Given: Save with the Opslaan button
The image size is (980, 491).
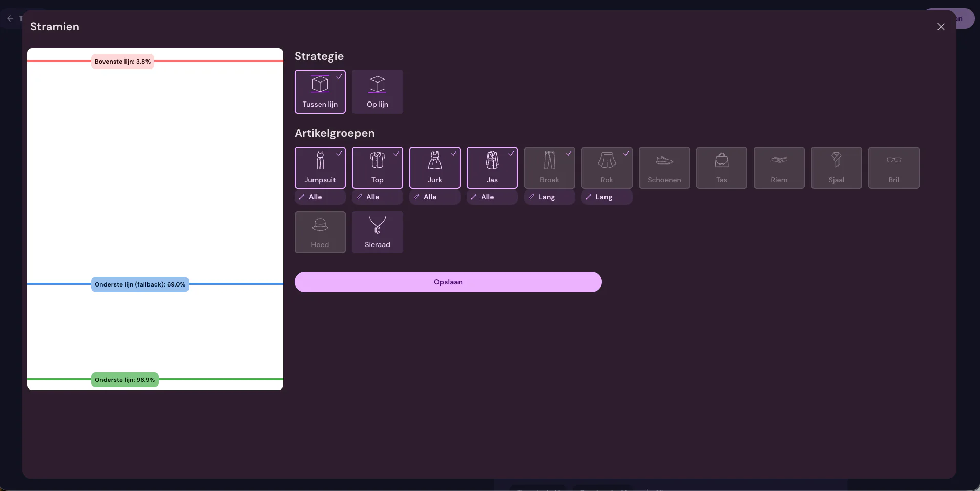Looking at the screenshot, I should tap(448, 282).
